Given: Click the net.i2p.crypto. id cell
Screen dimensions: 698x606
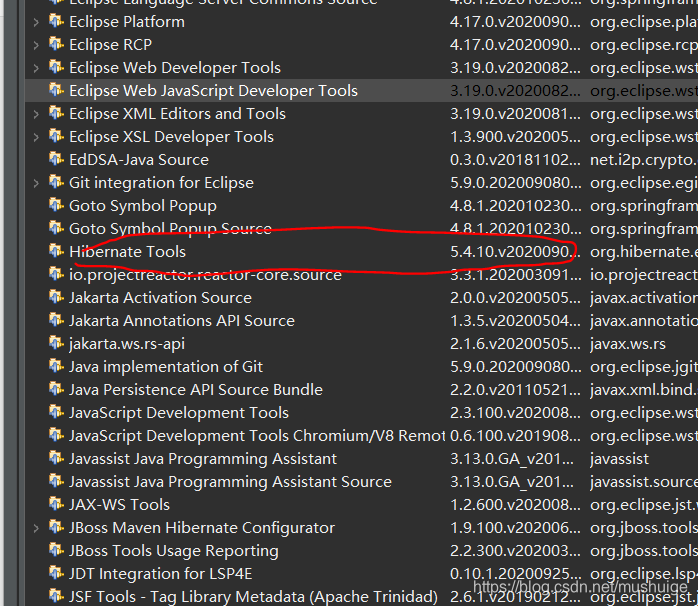Looking at the screenshot, I should coord(644,160).
